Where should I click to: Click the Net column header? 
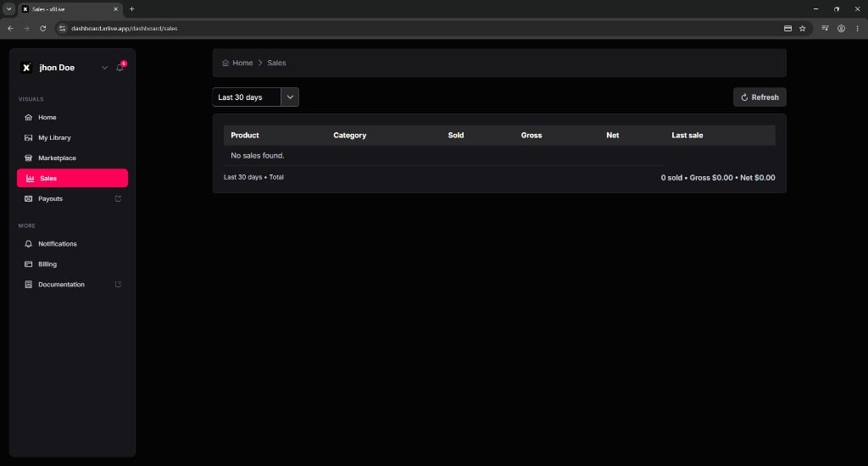(613, 136)
